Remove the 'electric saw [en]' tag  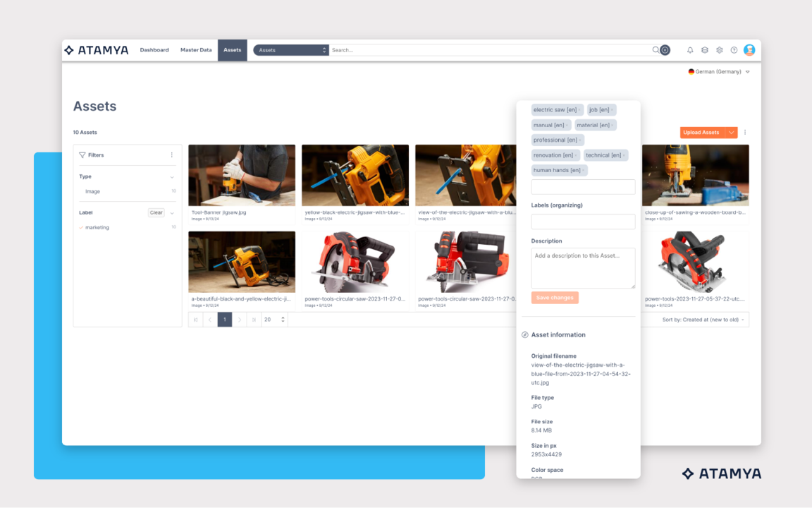(x=579, y=110)
